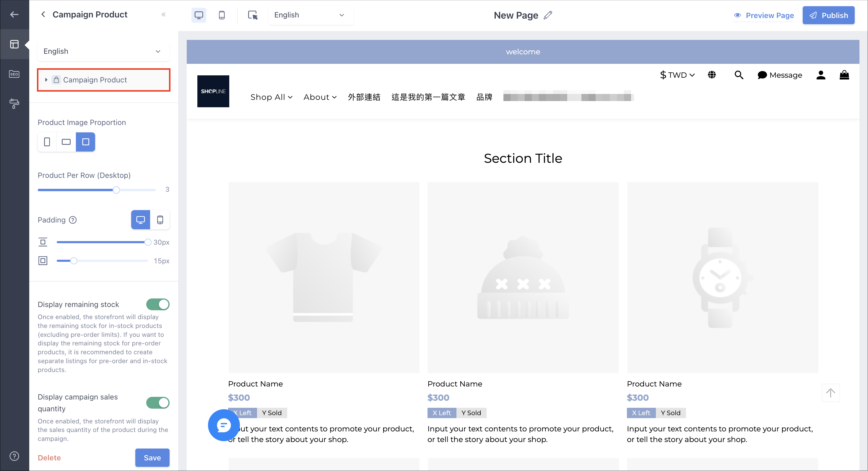
Task: Open the panel English language dropdown
Action: tap(103, 51)
